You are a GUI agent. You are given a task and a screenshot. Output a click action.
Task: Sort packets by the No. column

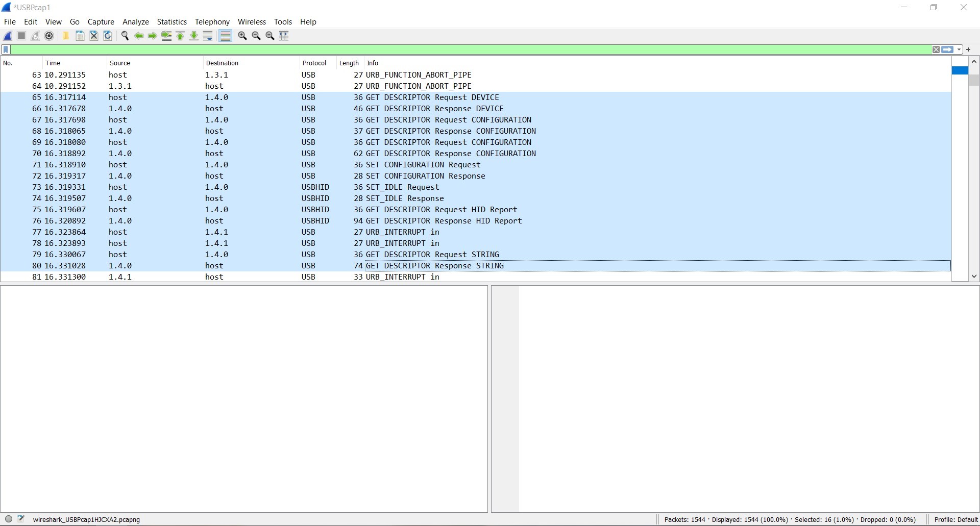pos(21,63)
